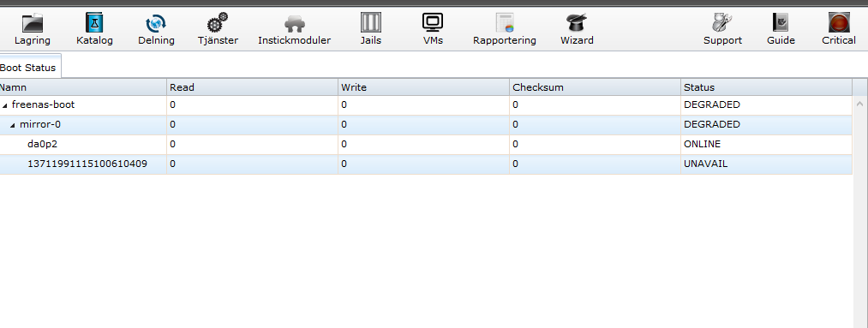Open the VMs monitor icon

(x=433, y=22)
